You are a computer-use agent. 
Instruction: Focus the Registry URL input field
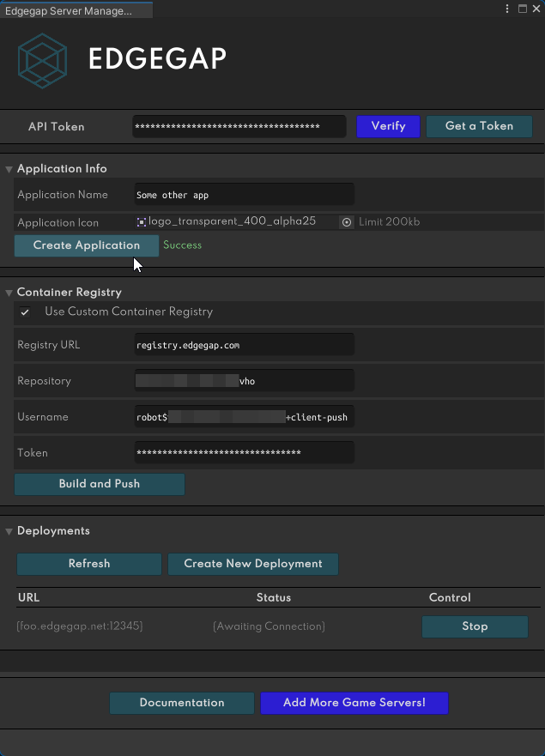[x=245, y=345]
